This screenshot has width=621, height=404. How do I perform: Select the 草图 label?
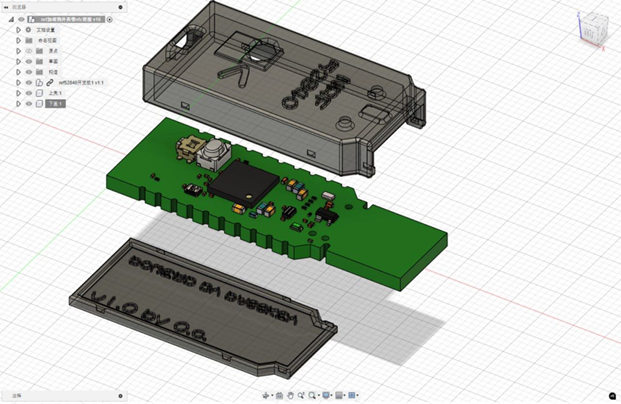[53, 61]
